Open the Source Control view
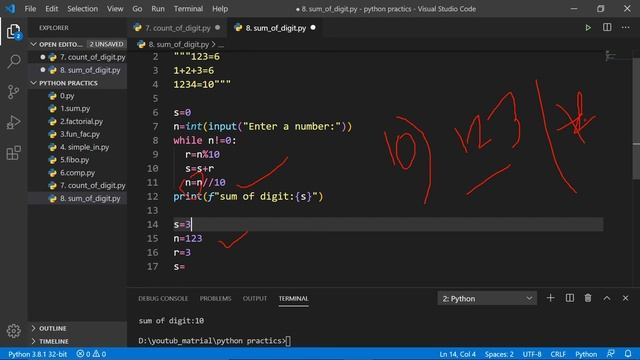Image resolution: width=640 pixels, height=360 pixels. [x=13, y=92]
